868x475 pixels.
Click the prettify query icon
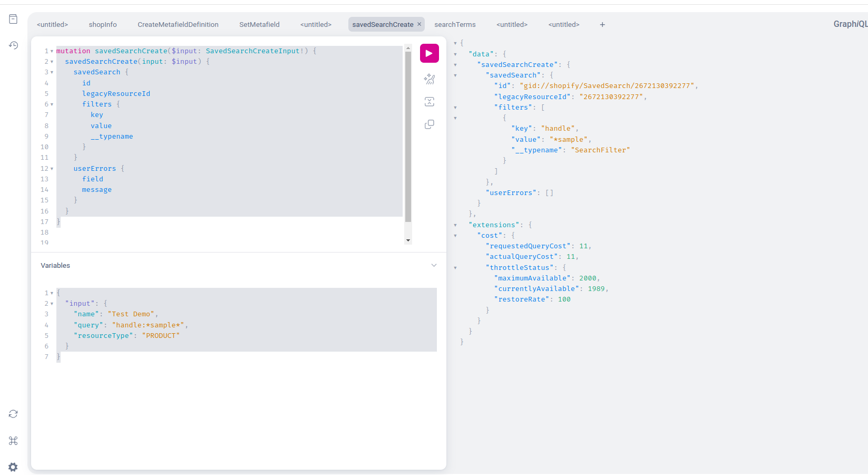coord(429,79)
